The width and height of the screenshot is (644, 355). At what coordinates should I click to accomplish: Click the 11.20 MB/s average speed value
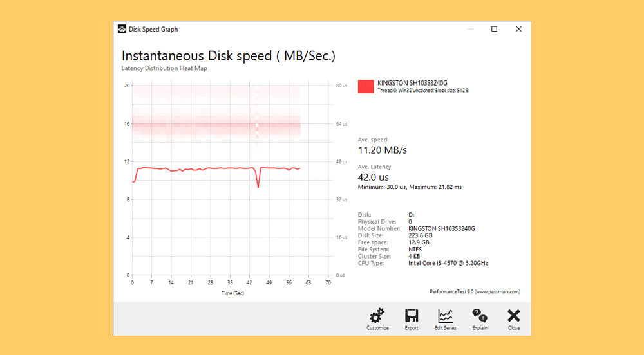coord(382,150)
